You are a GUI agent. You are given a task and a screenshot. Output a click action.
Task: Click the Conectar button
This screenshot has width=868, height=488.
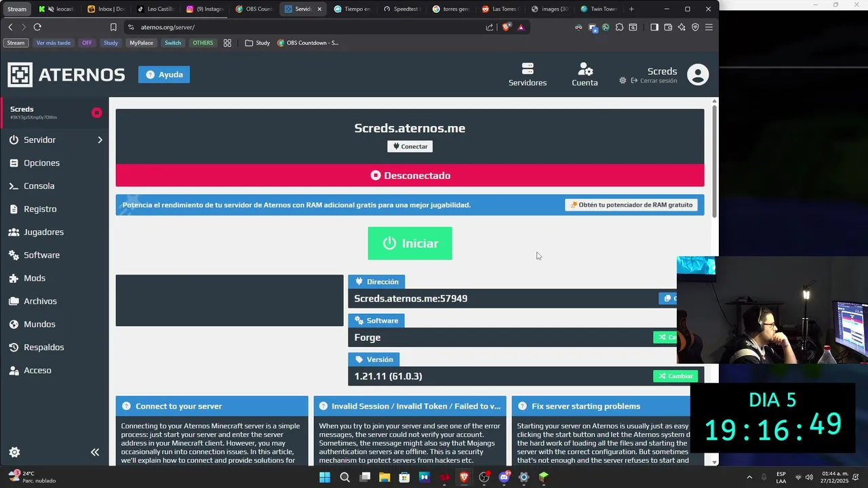coord(410,146)
